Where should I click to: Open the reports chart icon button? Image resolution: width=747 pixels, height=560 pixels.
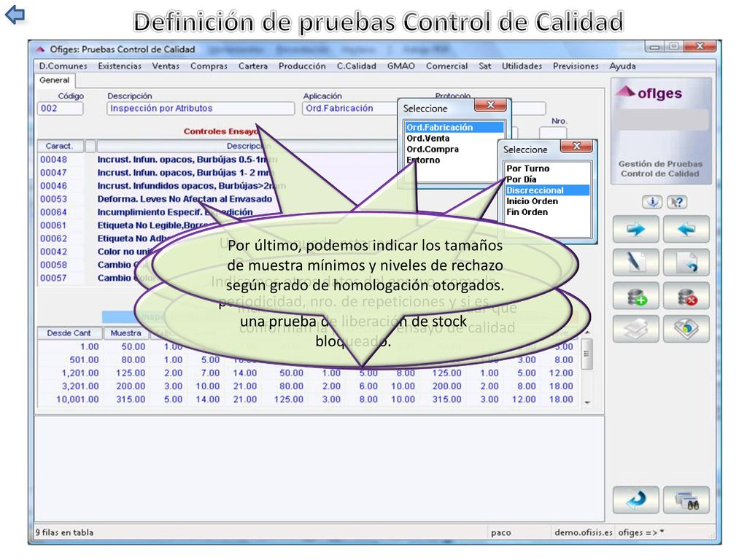point(686,329)
